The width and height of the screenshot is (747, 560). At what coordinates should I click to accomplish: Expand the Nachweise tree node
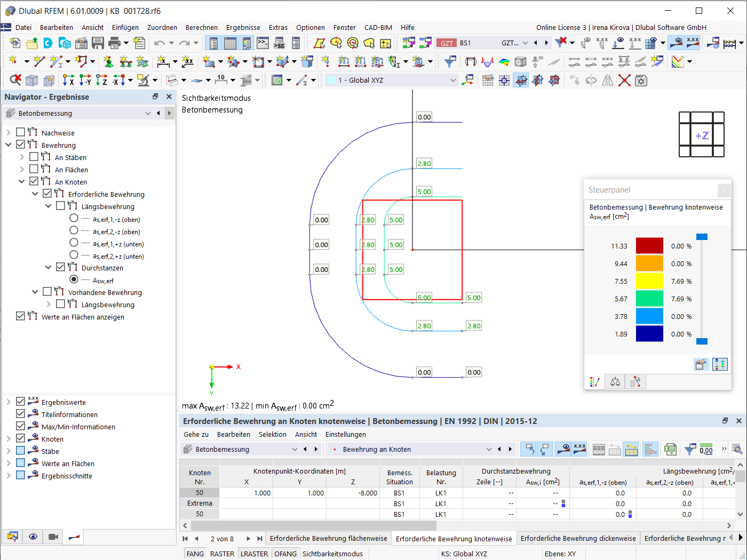point(9,132)
